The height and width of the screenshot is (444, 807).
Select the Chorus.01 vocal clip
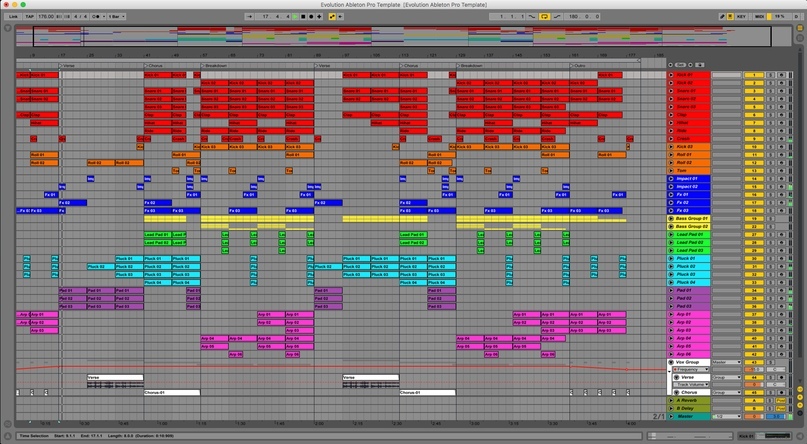[x=172, y=393]
